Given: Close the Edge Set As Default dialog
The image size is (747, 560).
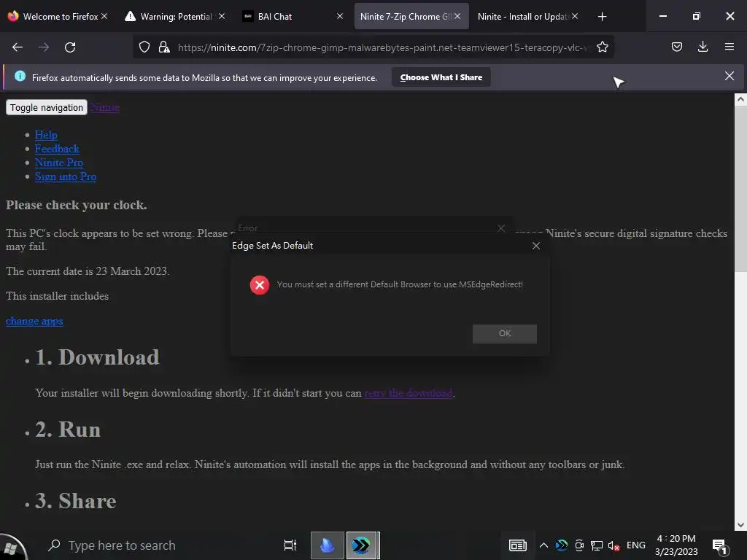Looking at the screenshot, I should pos(536,245).
